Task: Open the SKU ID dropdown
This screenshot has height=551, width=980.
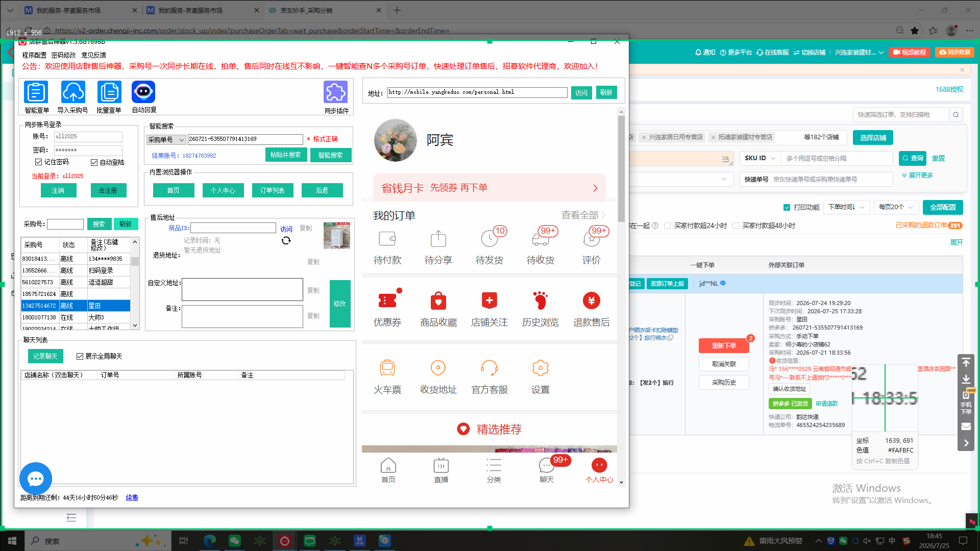Action: pos(759,158)
